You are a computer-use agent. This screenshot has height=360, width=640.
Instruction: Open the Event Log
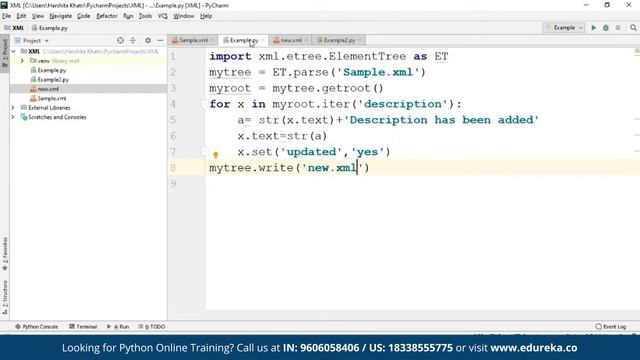[611, 327]
